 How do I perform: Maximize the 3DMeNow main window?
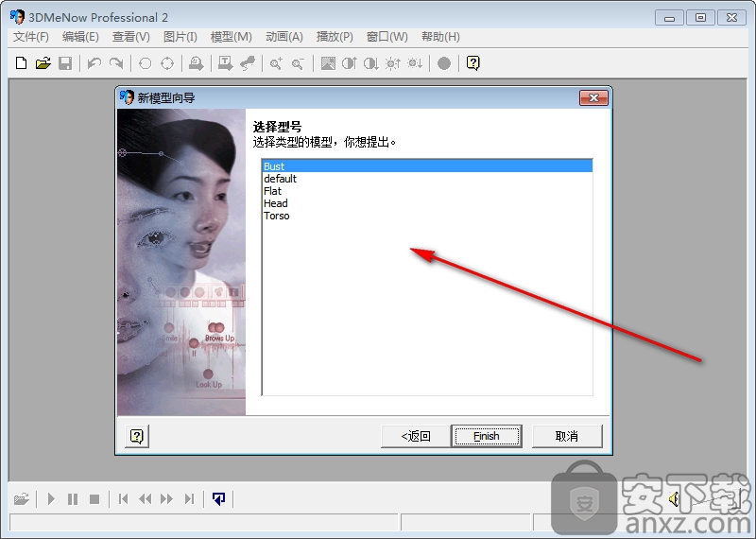tap(700, 18)
